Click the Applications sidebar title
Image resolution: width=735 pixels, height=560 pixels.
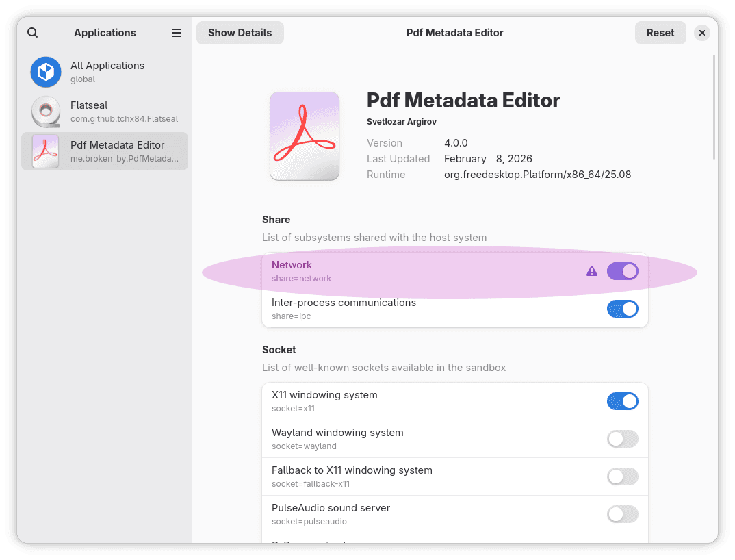(105, 33)
